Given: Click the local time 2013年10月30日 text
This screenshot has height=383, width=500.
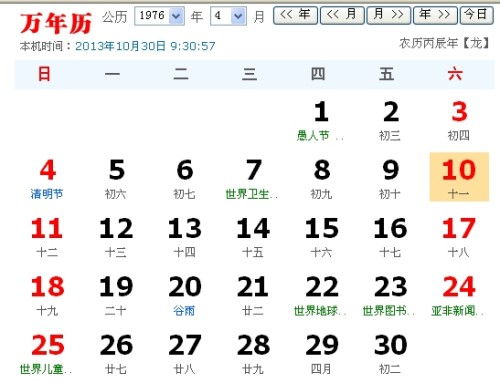Looking at the screenshot, I should pos(145,46).
